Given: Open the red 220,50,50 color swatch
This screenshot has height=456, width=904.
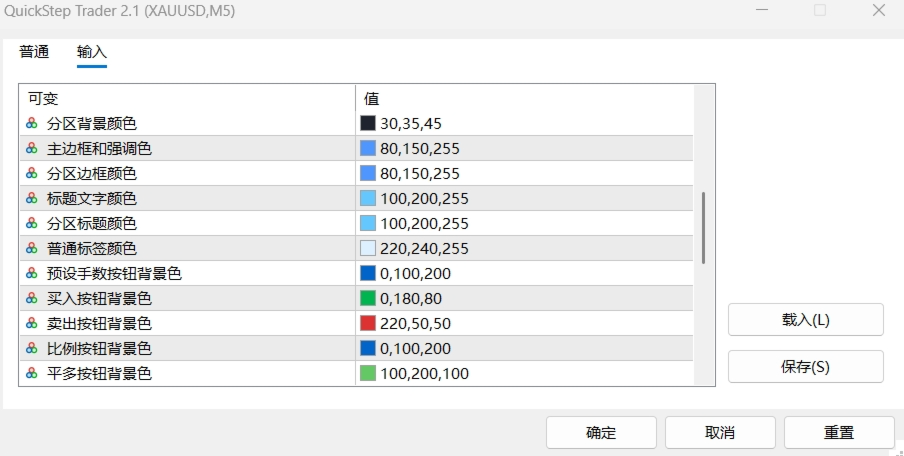Looking at the screenshot, I should [368, 324].
